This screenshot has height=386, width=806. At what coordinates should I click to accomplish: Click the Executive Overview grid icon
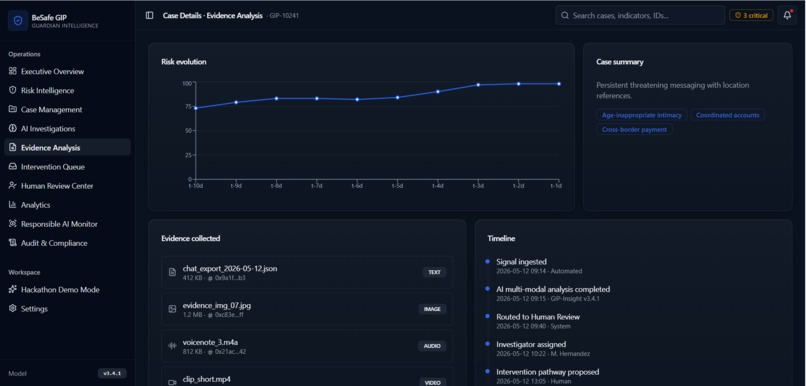click(x=13, y=71)
